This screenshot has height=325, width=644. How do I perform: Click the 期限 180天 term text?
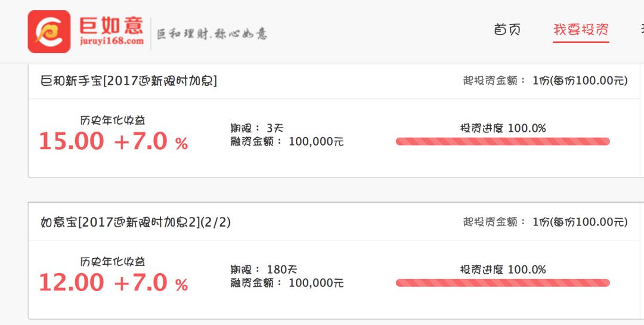coord(263,269)
